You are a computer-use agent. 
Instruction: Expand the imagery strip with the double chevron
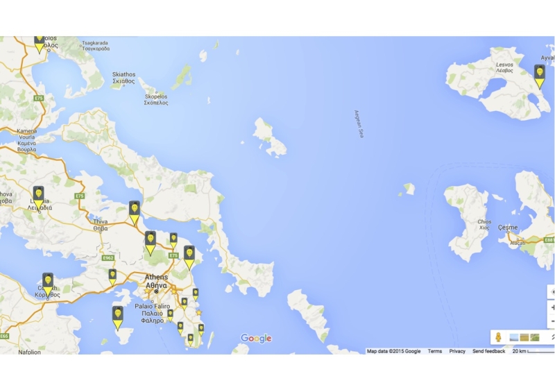[552, 337]
